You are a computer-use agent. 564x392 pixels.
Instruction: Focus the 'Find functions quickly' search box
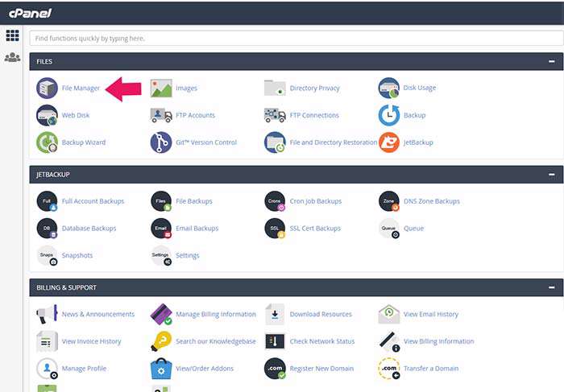(x=296, y=38)
